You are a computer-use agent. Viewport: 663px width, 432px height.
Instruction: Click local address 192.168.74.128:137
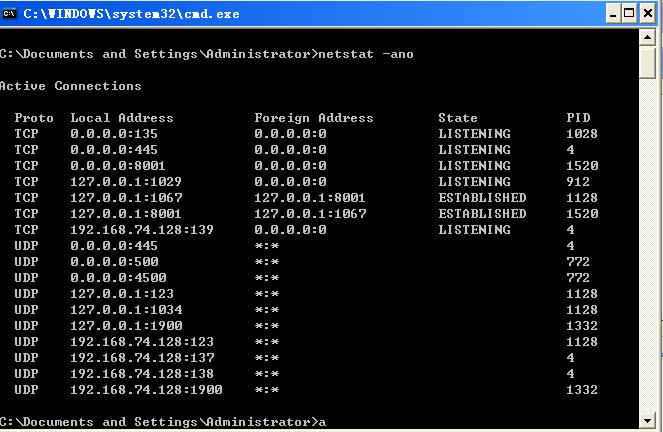click(142, 358)
